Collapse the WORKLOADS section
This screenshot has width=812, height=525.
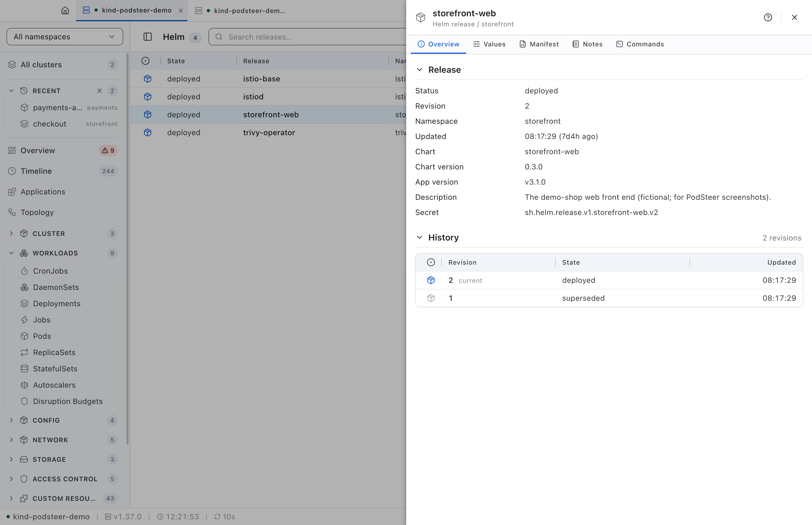tap(11, 253)
